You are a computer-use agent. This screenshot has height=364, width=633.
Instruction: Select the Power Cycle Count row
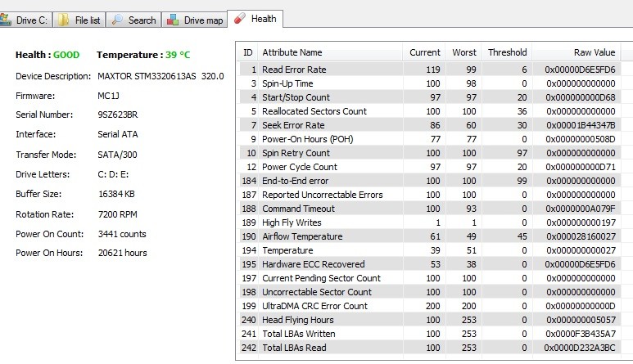point(430,167)
